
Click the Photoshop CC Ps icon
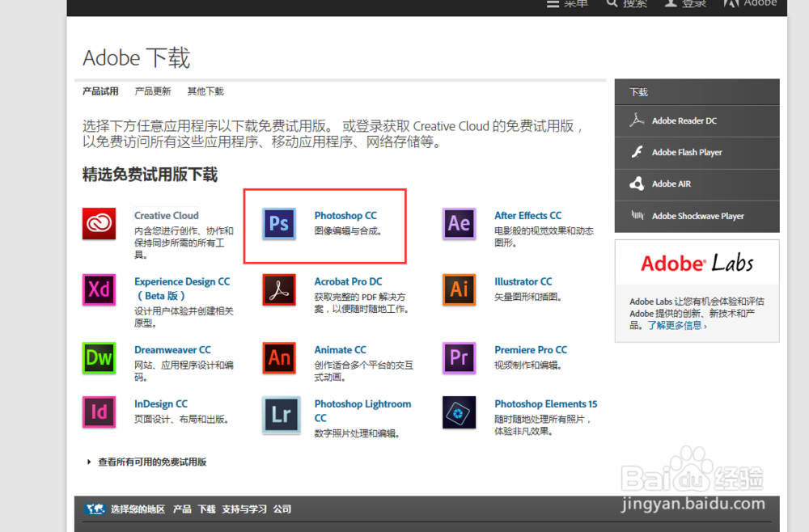pyautogui.click(x=279, y=223)
